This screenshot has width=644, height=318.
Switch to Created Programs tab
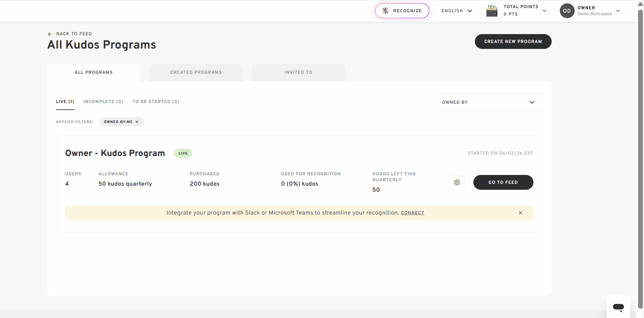point(196,72)
